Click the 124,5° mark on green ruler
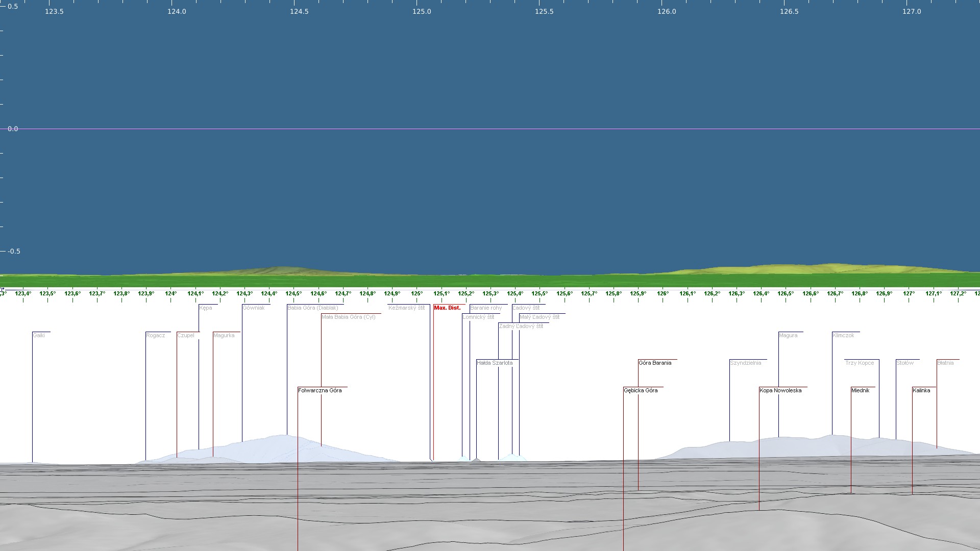Screen dimensions: 980x551 click(293, 293)
